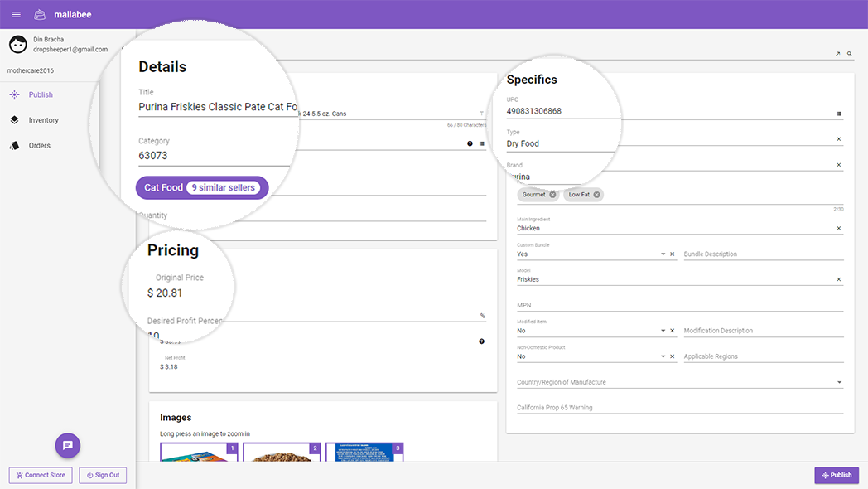Expand the Custom Bundle dropdown
The height and width of the screenshot is (489, 868).
tap(663, 254)
